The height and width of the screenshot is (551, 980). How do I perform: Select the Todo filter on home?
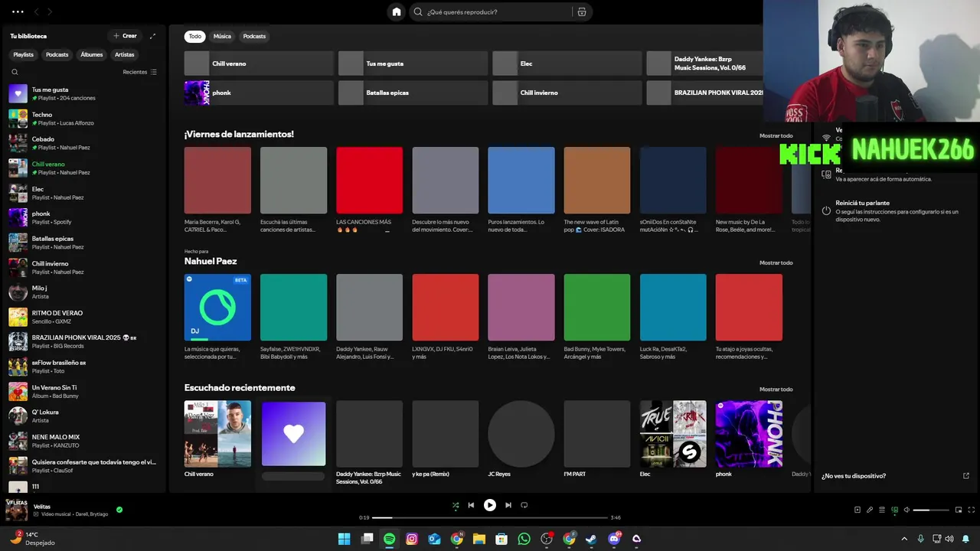(195, 36)
